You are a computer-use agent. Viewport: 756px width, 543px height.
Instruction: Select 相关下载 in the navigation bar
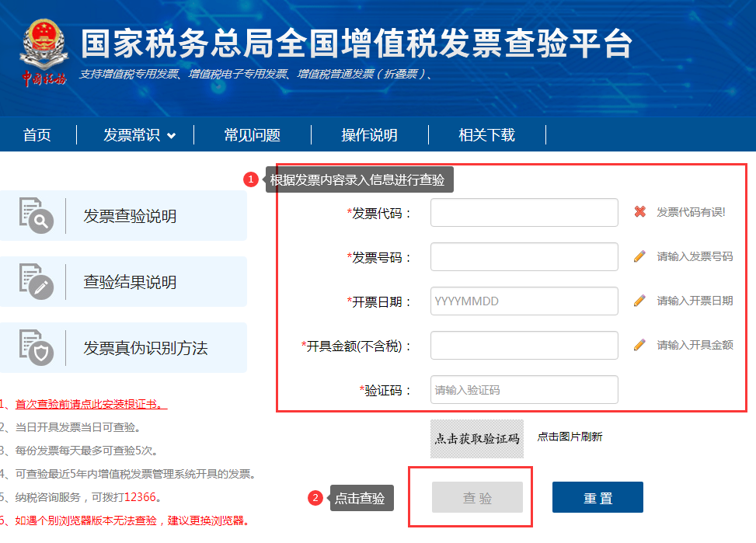click(x=486, y=135)
